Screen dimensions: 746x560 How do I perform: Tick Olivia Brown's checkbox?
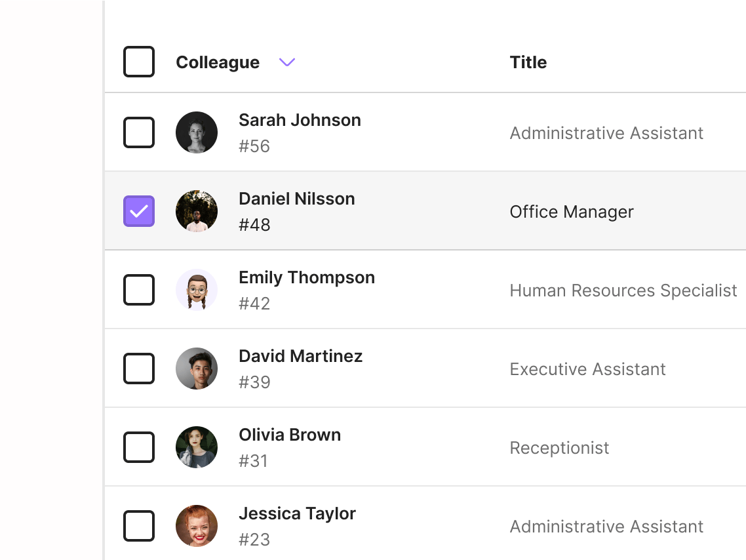(138, 447)
